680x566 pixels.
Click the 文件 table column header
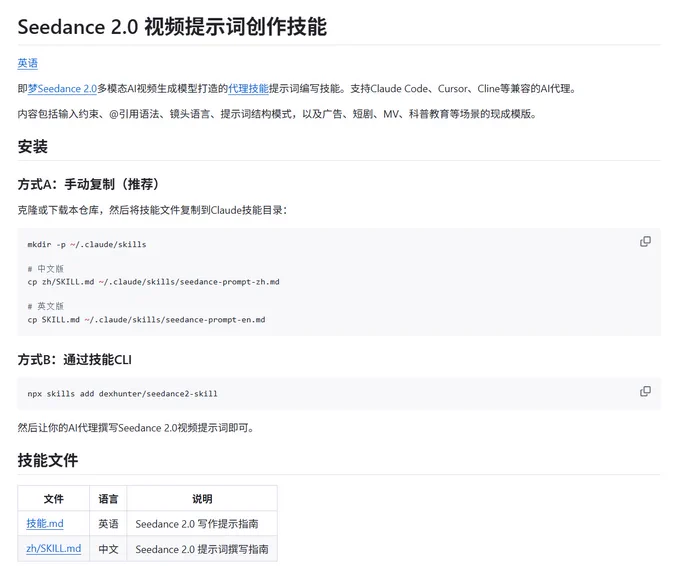click(x=53, y=499)
